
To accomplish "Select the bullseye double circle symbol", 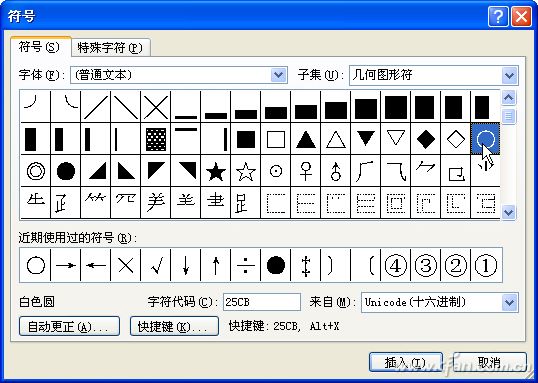I will point(36,171).
